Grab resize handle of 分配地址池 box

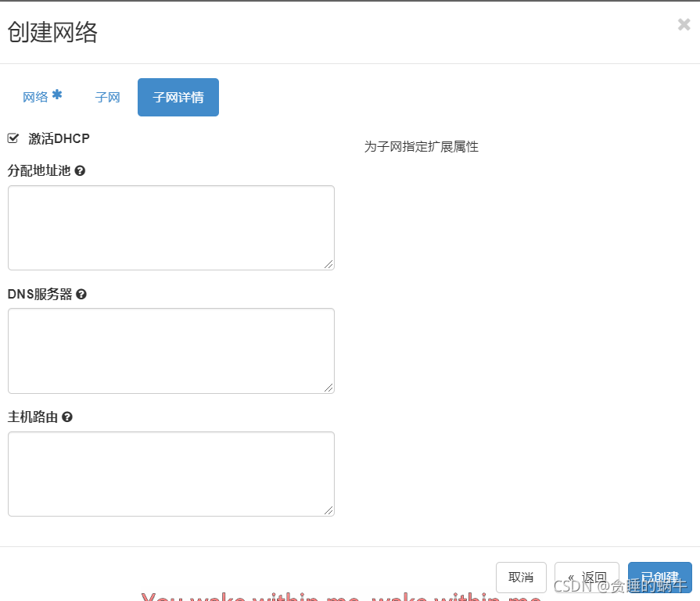328,265
